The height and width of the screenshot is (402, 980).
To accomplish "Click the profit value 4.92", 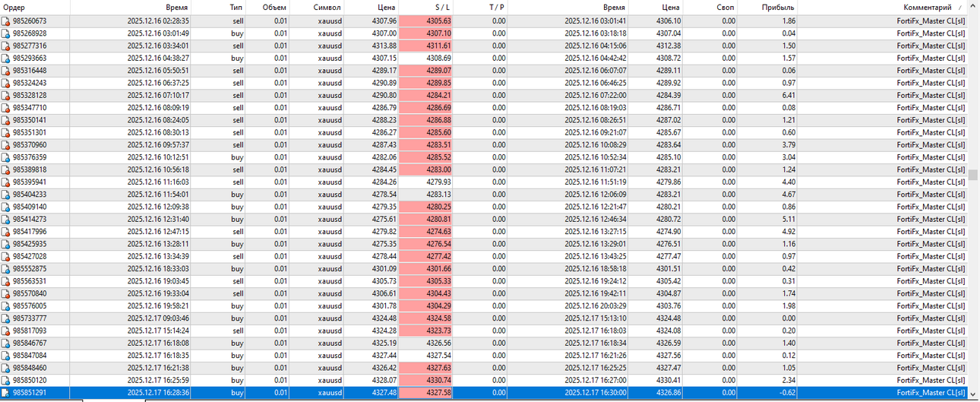I will (789, 232).
